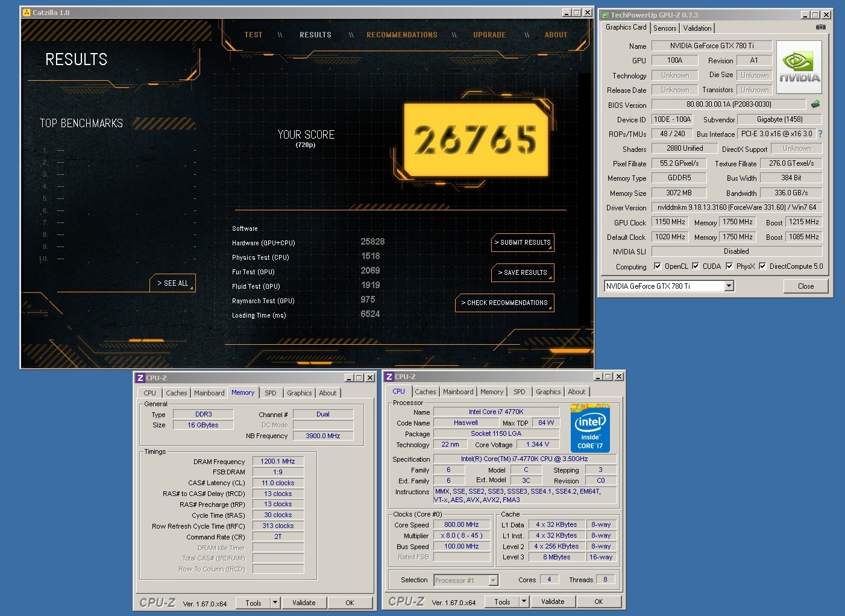Open the GPU selection dropdown in GPU-Z
This screenshot has height=616, width=845.
[729, 286]
